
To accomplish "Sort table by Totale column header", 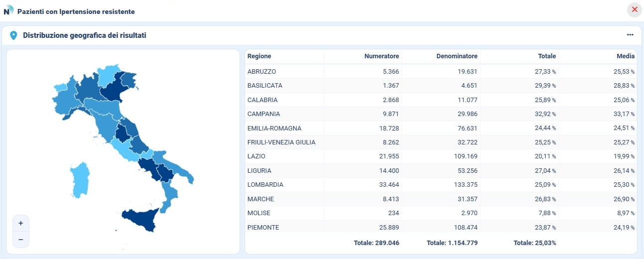I will pyautogui.click(x=547, y=56).
